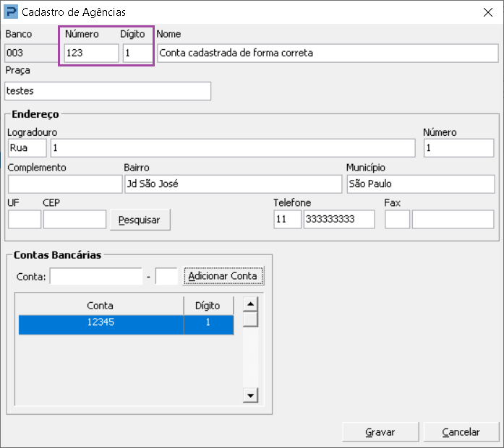Screen dimensions: 504x448
Task: Click the app logo icon in title bar
Action: click(x=11, y=12)
